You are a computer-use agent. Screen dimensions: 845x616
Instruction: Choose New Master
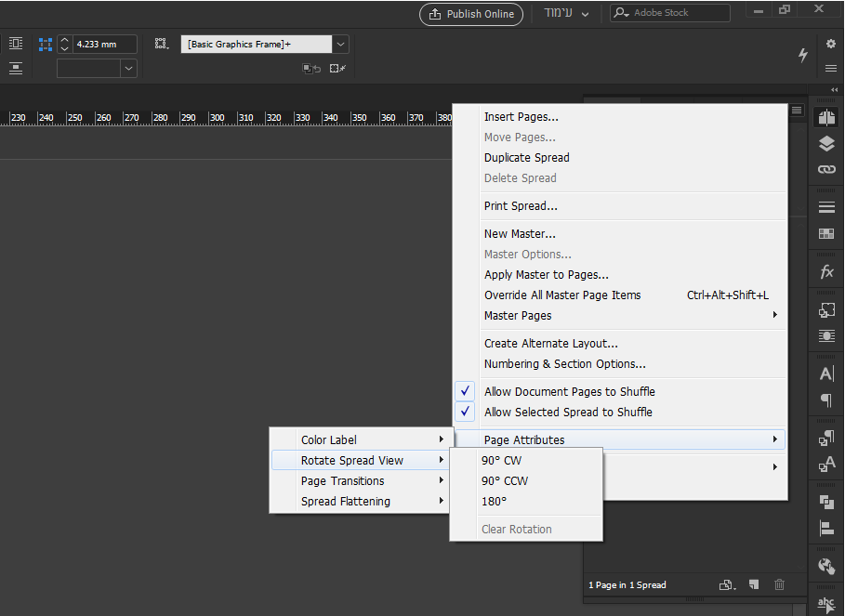point(620,234)
